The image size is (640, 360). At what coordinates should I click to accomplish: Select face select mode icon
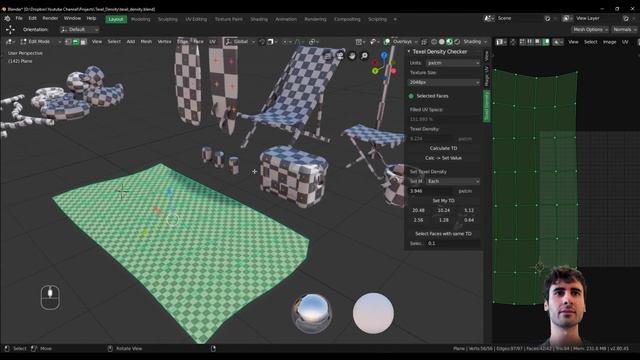tap(83, 42)
